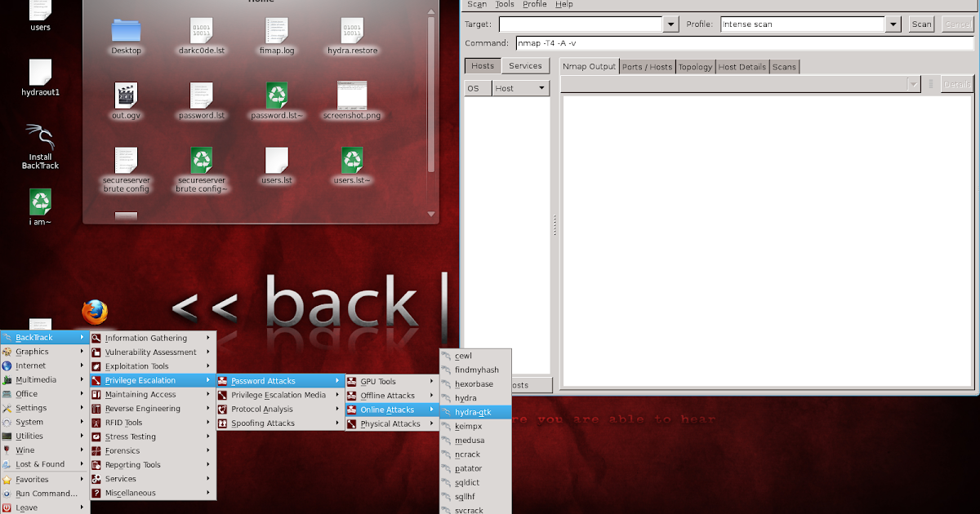Expand Exploitation Tools submenu

coord(153,366)
